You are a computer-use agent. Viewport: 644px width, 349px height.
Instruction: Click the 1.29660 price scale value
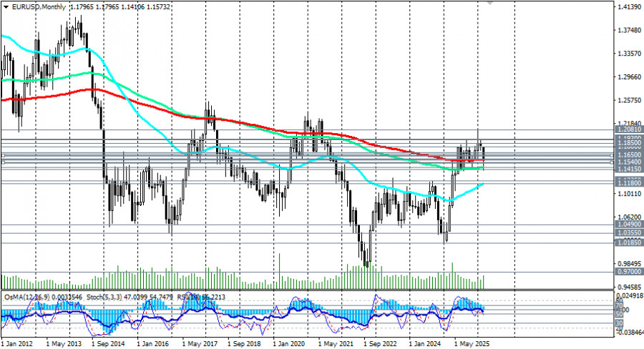click(630, 77)
